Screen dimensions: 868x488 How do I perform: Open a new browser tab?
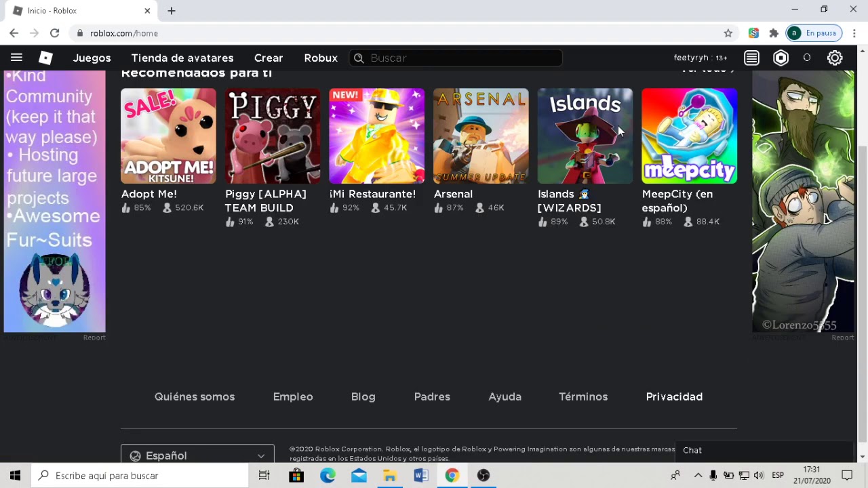tap(172, 11)
